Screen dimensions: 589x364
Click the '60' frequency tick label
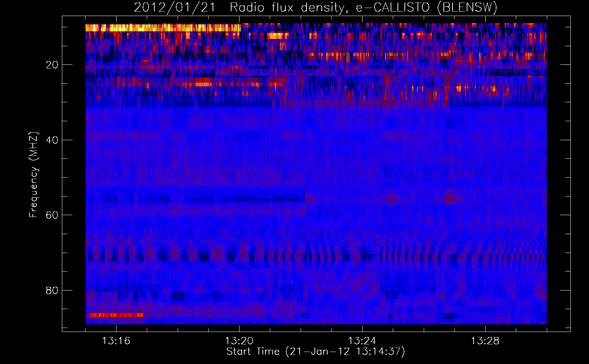coord(52,215)
